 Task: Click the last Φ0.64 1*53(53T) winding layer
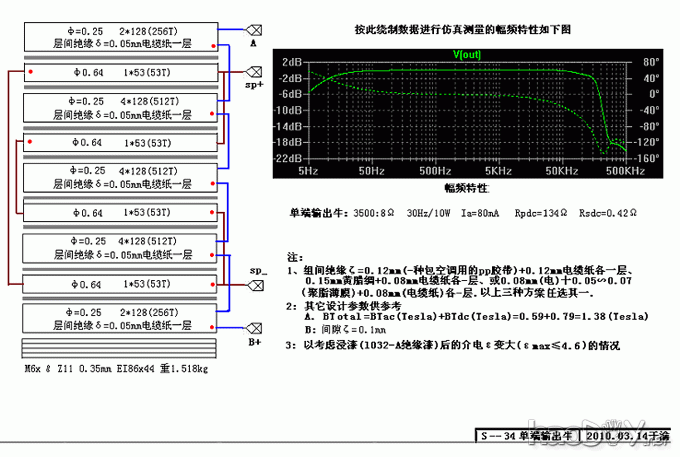[118, 284]
